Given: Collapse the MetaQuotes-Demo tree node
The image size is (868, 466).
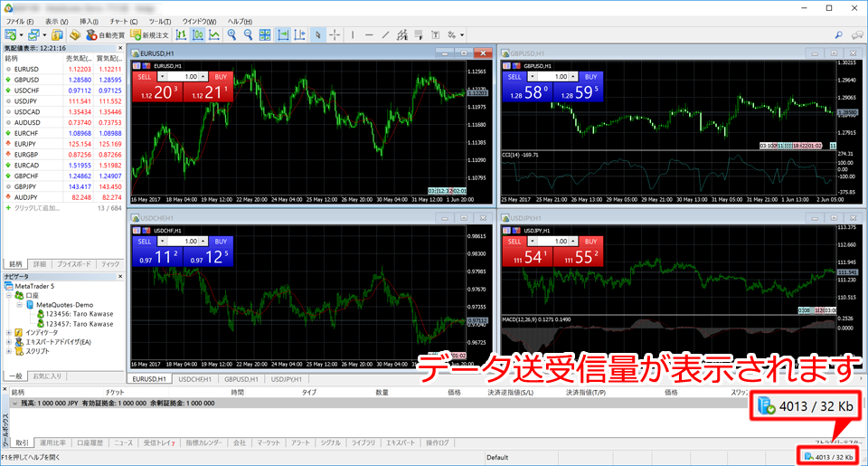Looking at the screenshot, I should click(x=19, y=305).
